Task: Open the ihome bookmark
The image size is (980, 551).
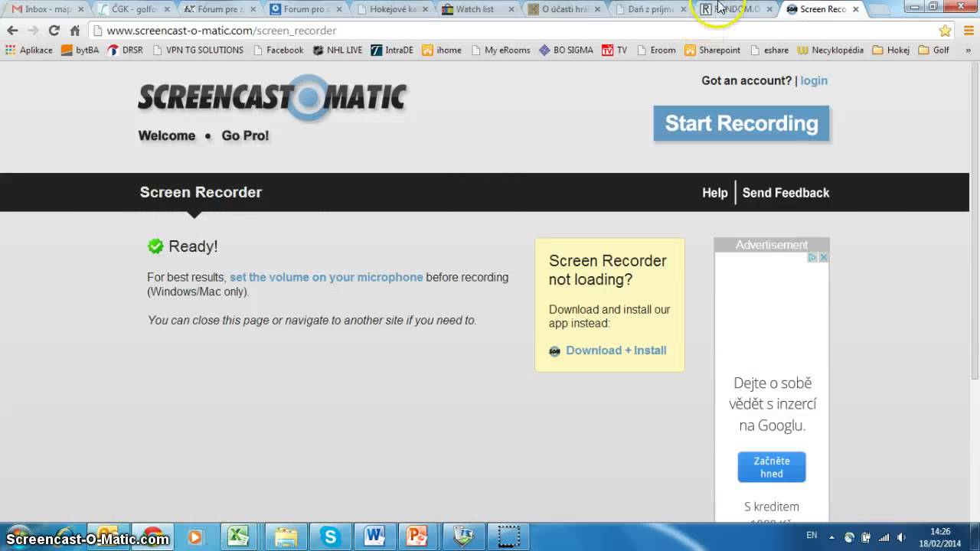Action: [x=442, y=51]
